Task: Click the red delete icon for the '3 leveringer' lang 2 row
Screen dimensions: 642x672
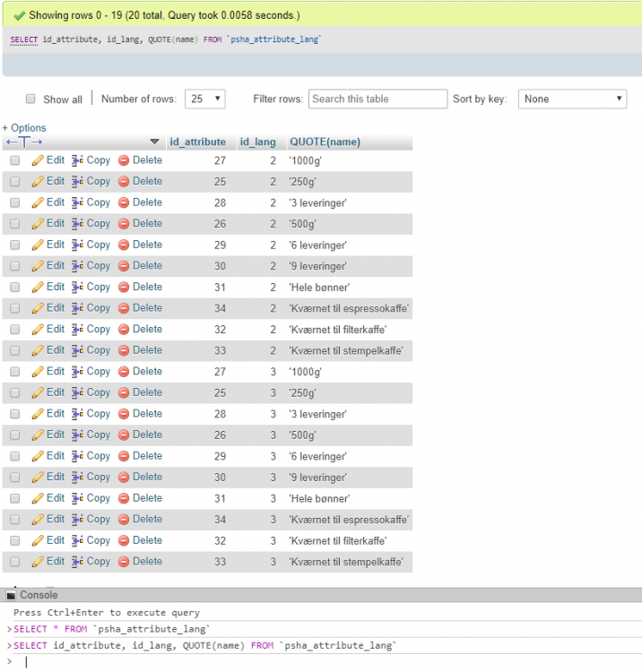Action: pos(124,202)
